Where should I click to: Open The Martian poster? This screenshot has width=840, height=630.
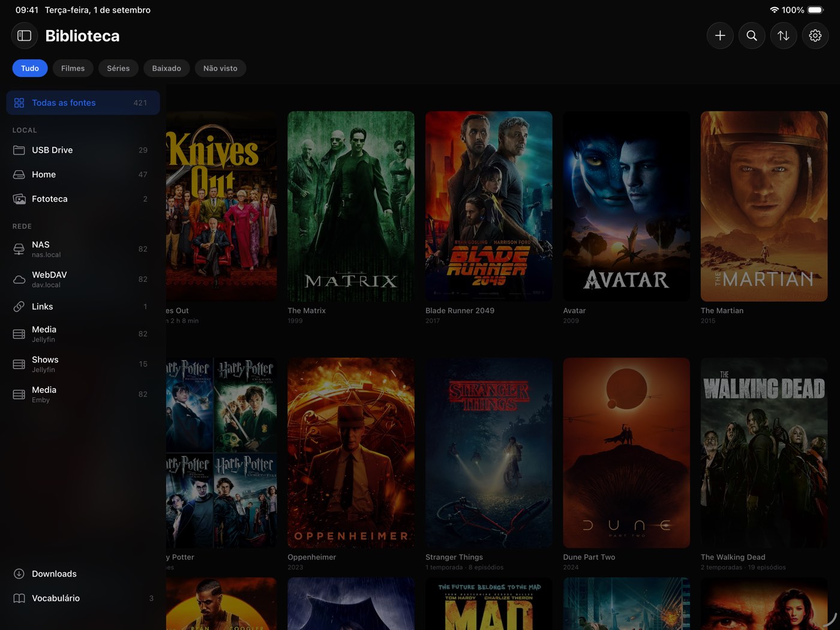[764, 206]
